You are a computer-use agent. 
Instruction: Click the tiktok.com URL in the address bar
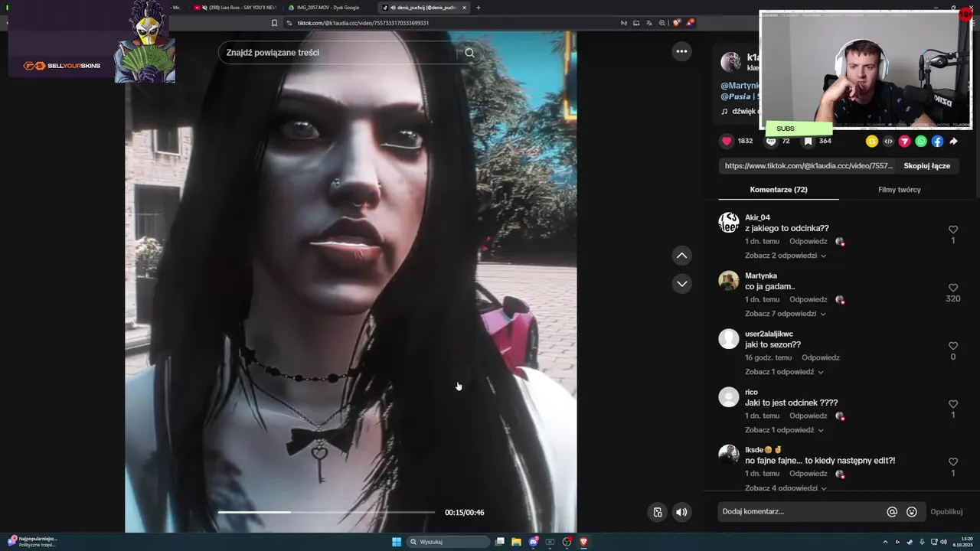(363, 23)
